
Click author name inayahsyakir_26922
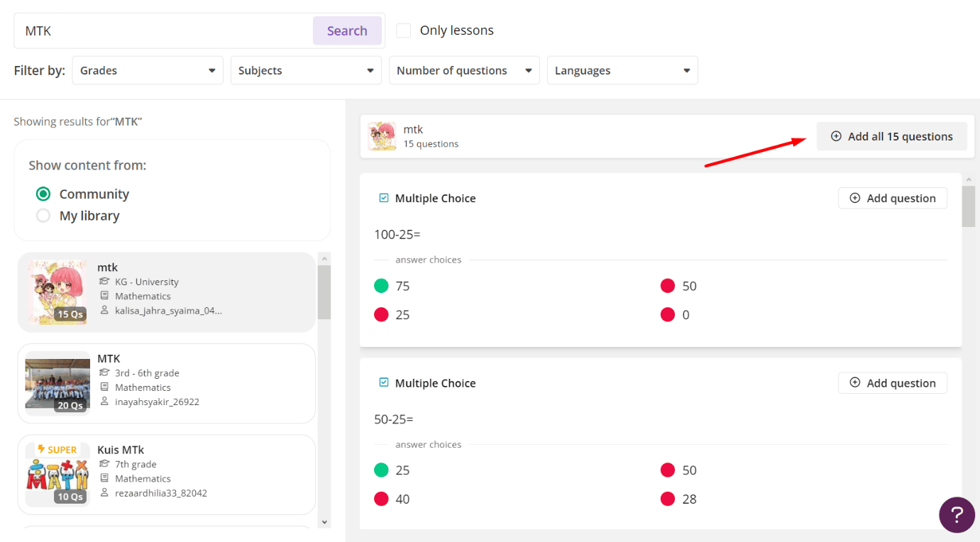[x=157, y=402]
